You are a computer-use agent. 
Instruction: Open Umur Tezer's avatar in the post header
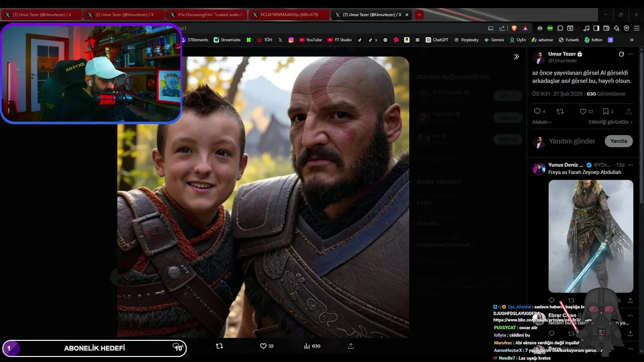(x=538, y=57)
